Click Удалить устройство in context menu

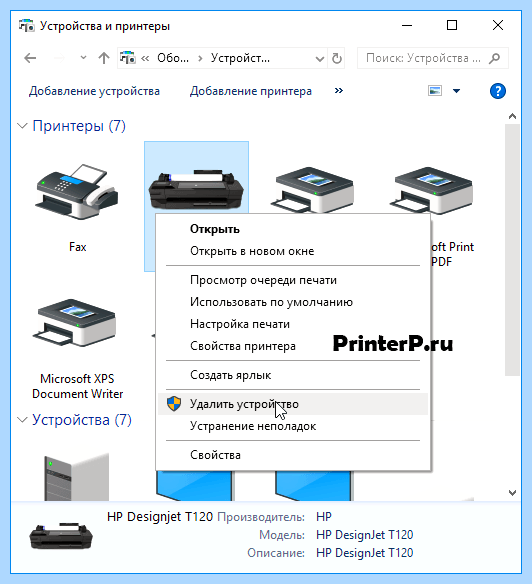click(293, 404)
